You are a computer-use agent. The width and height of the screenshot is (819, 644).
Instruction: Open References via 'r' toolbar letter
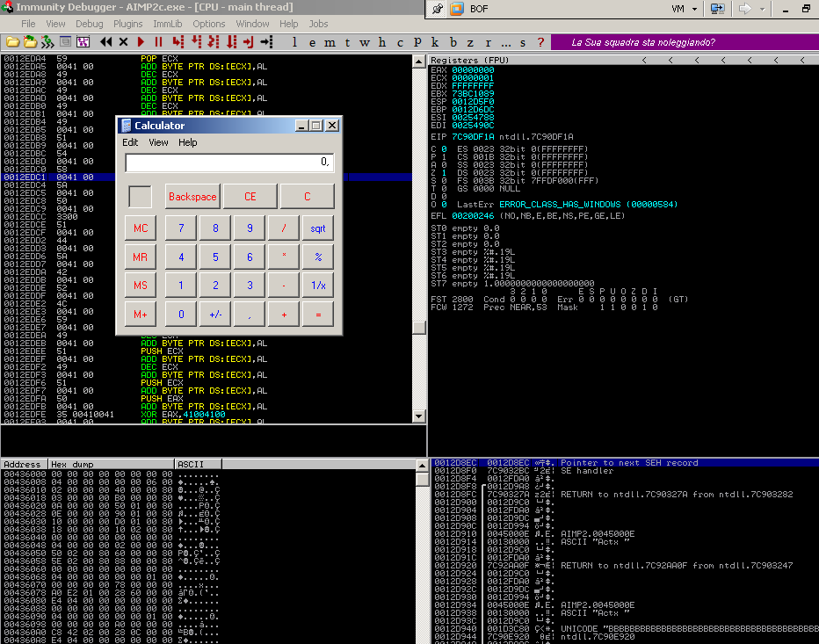tap(488, 42)
